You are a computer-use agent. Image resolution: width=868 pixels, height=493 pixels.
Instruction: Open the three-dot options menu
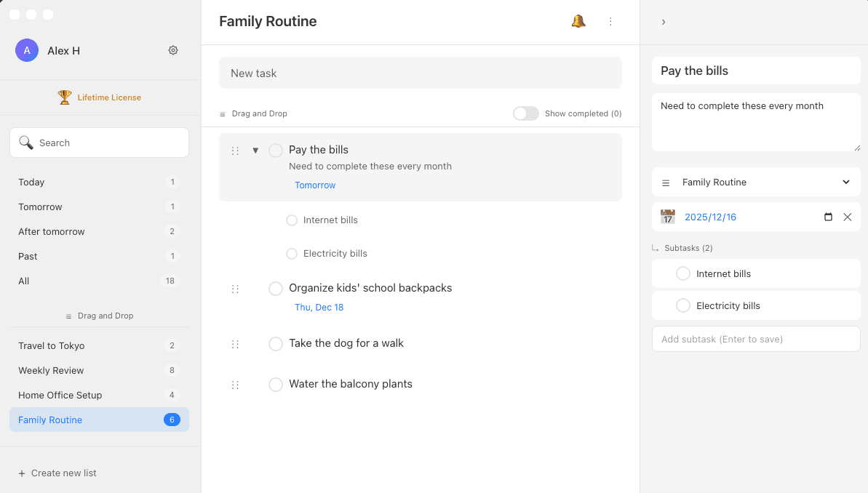coord(610,21)
